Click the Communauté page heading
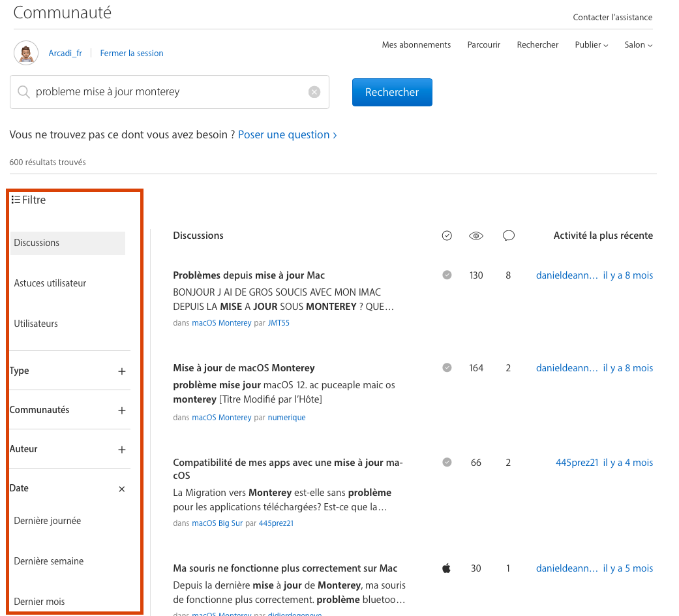679x616 pixels. (x=63, y=12)
